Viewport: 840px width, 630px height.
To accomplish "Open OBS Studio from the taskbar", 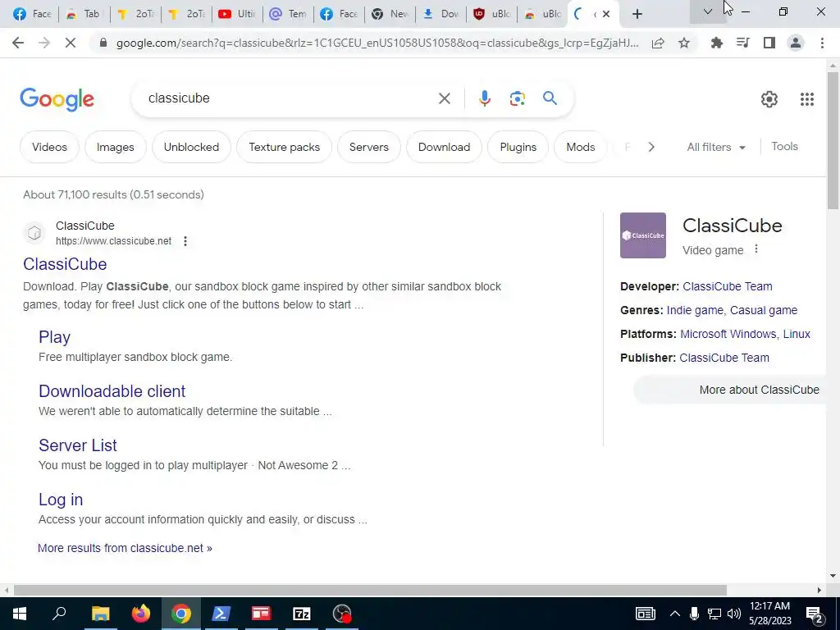I will pos(342,614).
